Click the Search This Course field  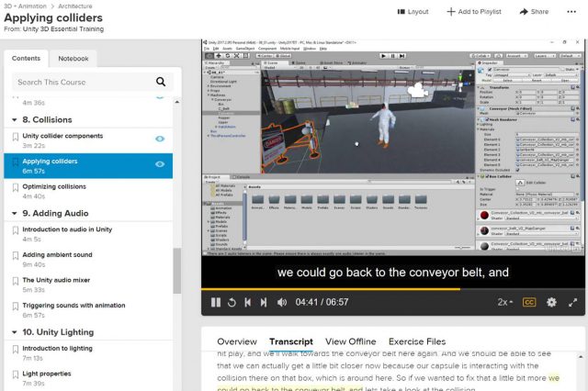(x=93, y=82)
